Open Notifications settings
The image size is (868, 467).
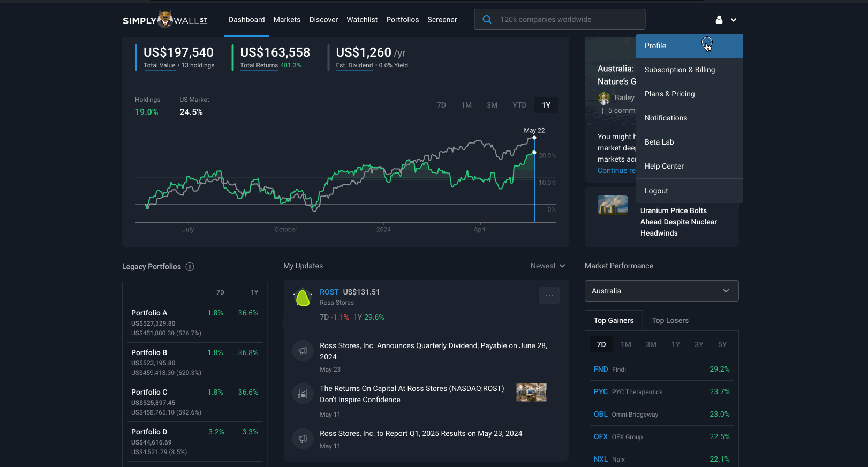[x=690, y=118]
